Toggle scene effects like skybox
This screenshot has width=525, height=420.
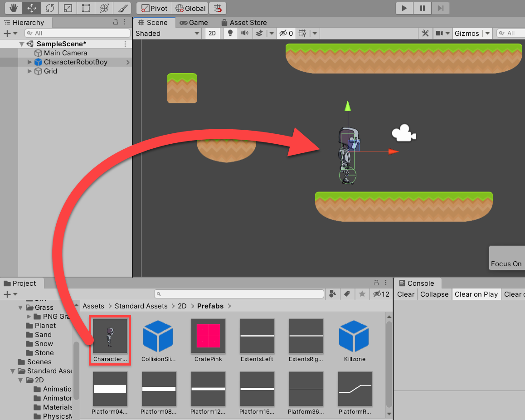pyautogui.click(x=259, y=33)
